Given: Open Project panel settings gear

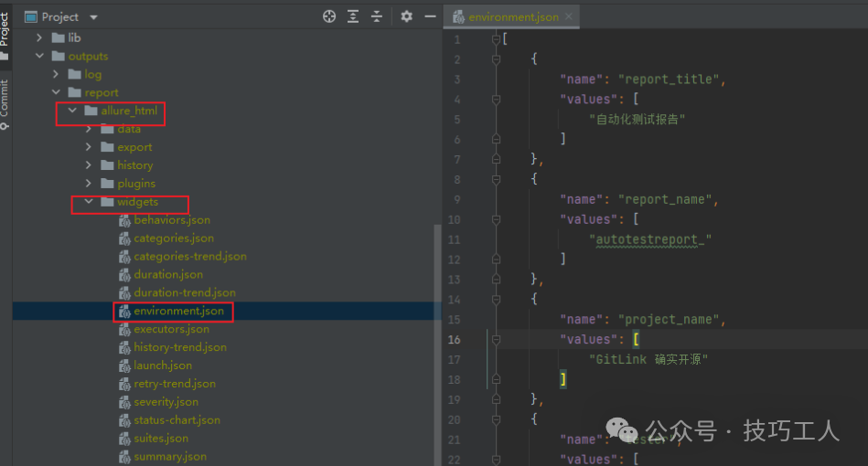Looking at the screenshot, I should 407,16.
